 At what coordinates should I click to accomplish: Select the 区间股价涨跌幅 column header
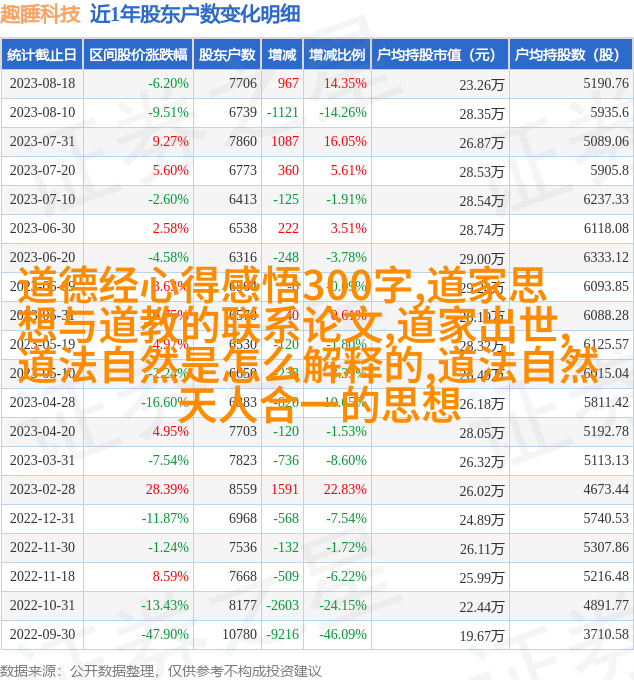pyautogui.click(x=138, y=55)
